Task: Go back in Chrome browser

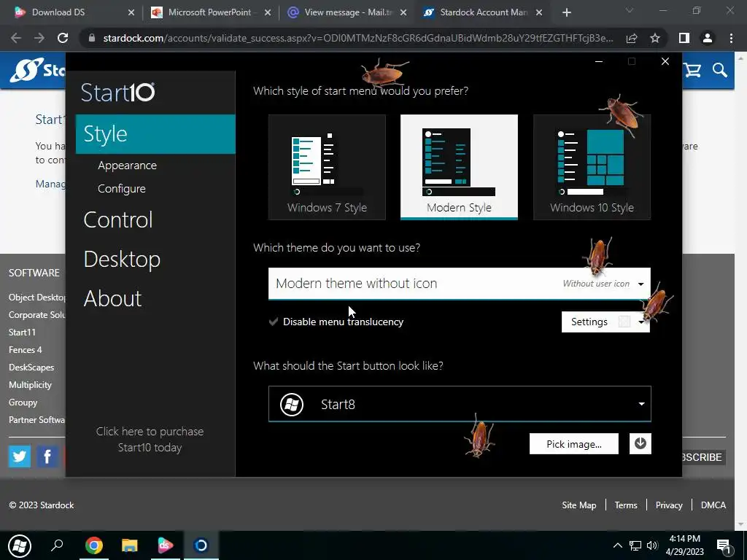Action: coord(16,38)
